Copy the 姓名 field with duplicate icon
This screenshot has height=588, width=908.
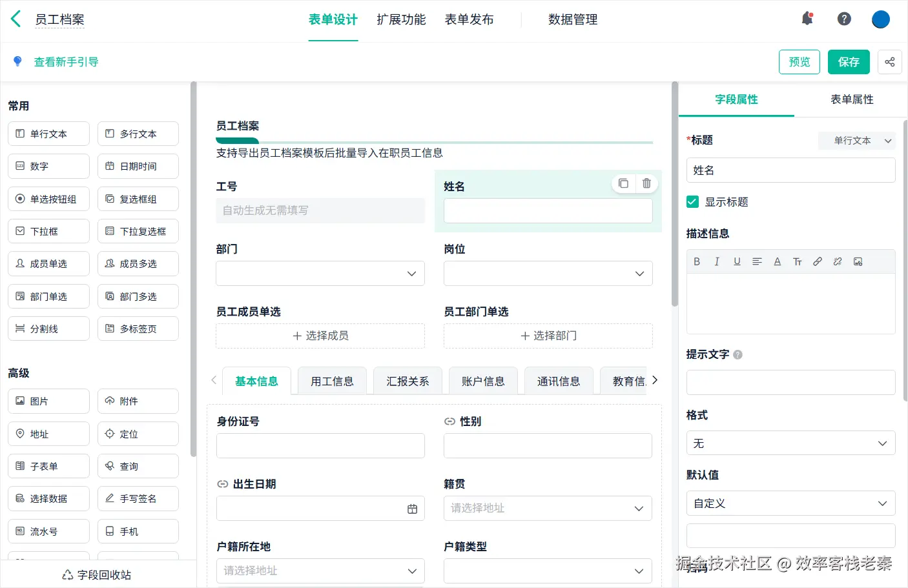tap(623, 183)
